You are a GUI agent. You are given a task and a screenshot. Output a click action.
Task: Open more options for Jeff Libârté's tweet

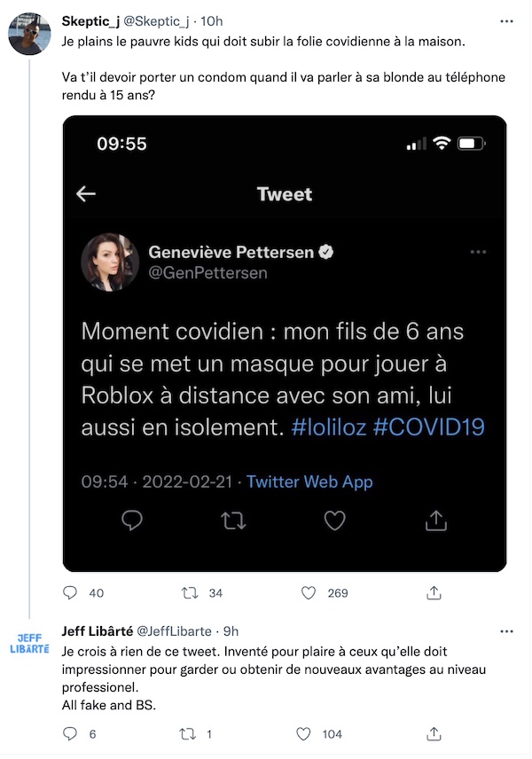point(506,631)
